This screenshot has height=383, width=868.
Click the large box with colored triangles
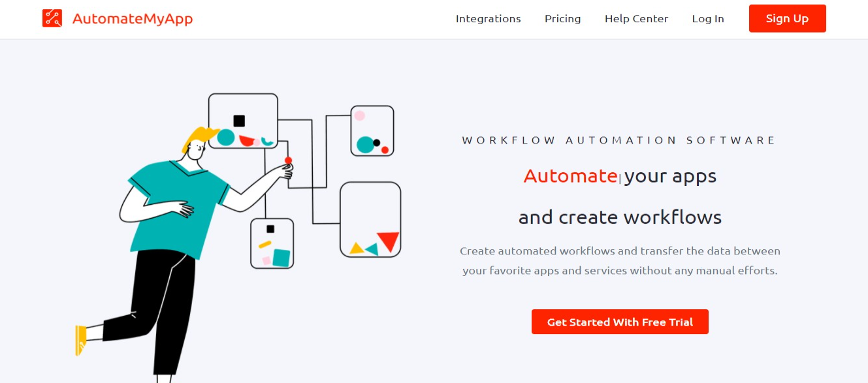point(370,219)
